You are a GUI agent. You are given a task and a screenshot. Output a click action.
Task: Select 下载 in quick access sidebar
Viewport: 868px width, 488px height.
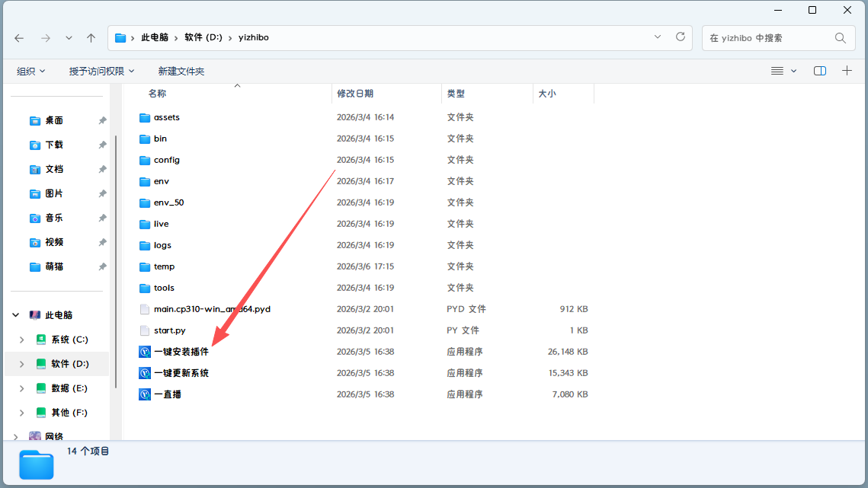[54, 145]
